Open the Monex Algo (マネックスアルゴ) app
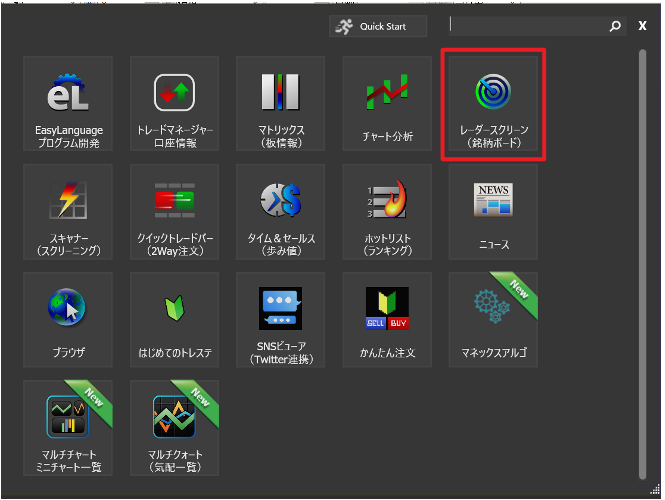665x500 pixels. pos(493,320)
